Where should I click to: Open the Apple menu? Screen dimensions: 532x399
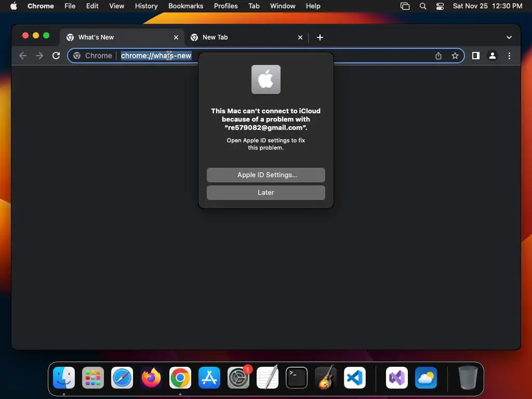tap(14, 6)
